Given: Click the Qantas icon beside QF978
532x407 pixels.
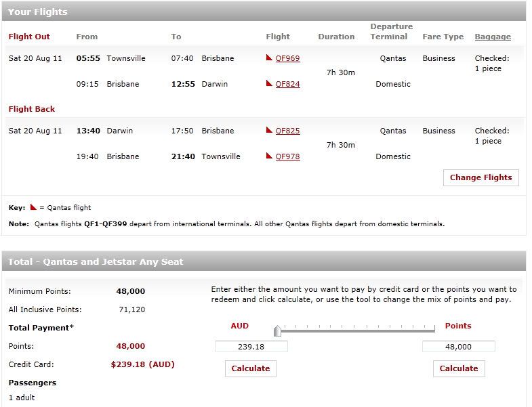Looking at the screenshot, I should pyautogui.click(x=269, y=156).
